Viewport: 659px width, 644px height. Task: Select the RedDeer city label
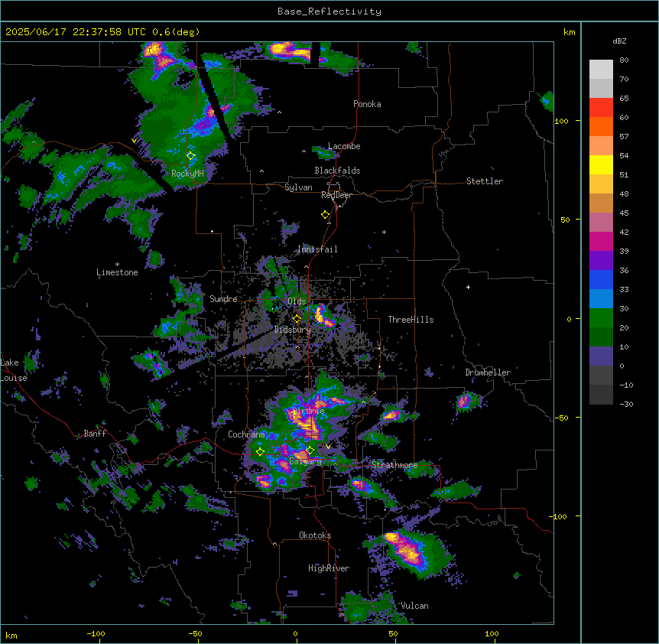coord(336,195)
